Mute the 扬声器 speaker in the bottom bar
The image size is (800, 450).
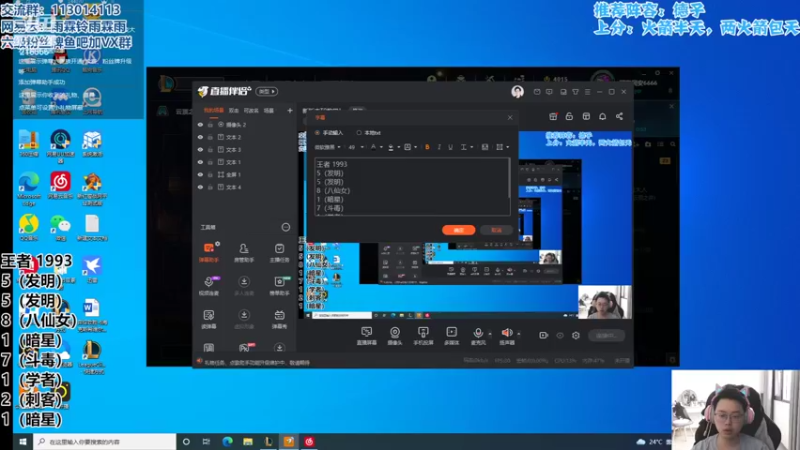coord(506,333)
